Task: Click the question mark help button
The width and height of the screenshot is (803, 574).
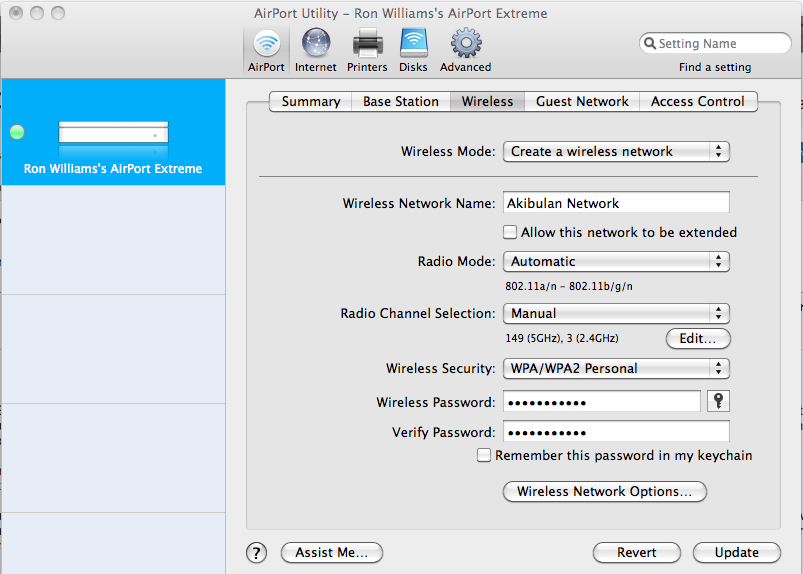Action: [x=257, y=553]
